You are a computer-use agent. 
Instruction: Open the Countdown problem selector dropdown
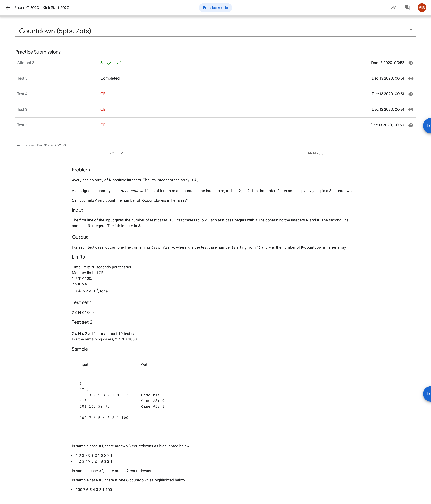tap(411, 30)
